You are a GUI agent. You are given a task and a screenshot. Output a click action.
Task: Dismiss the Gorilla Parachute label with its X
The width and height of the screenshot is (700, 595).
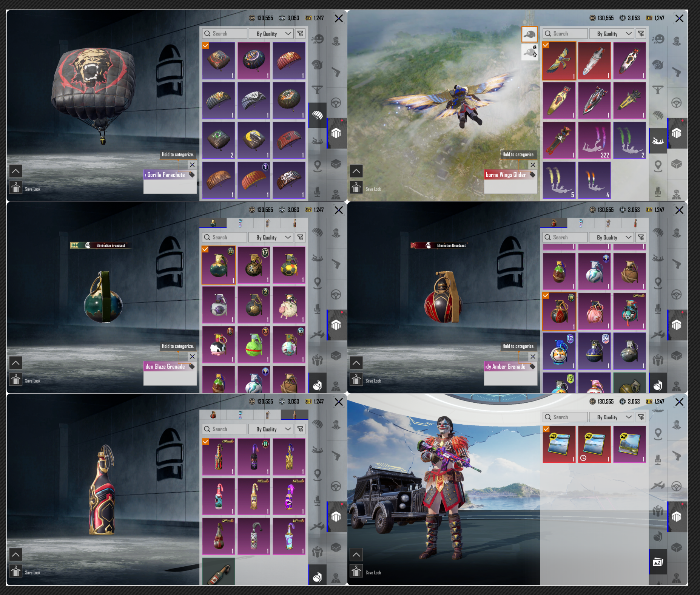(x=192, y=165)
